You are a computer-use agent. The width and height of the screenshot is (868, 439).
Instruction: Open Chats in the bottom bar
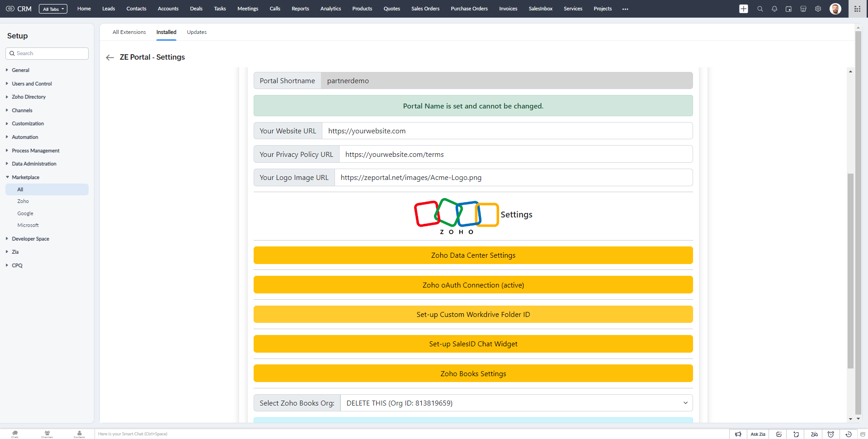point(15,434)
